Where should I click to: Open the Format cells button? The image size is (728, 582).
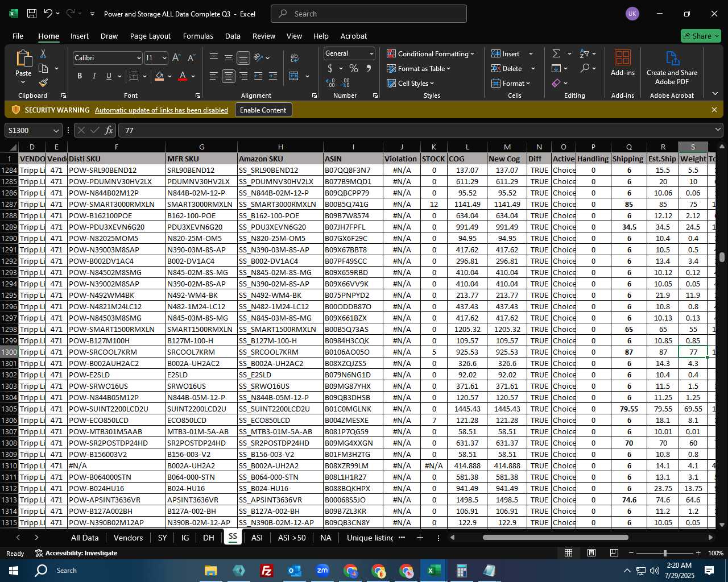click(x=511, y=83)
